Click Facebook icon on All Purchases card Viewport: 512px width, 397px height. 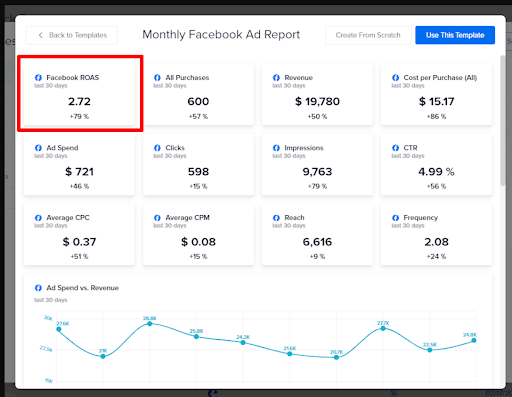coord(157,78)
